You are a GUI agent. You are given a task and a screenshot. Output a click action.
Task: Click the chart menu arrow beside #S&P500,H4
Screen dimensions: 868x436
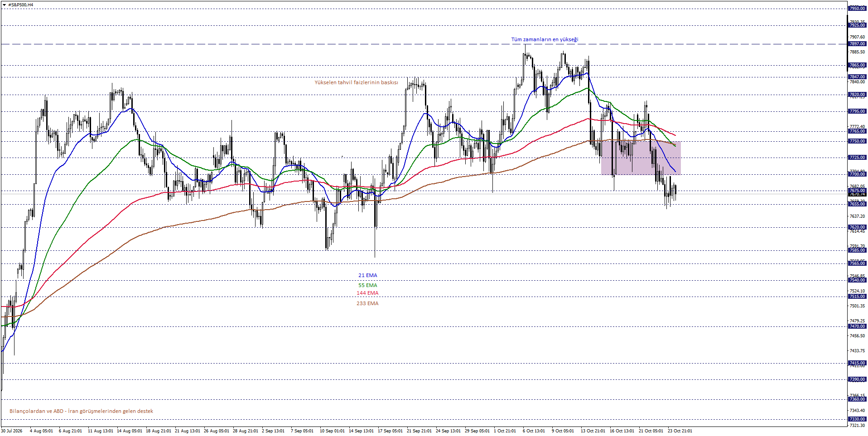pos(4,5)
